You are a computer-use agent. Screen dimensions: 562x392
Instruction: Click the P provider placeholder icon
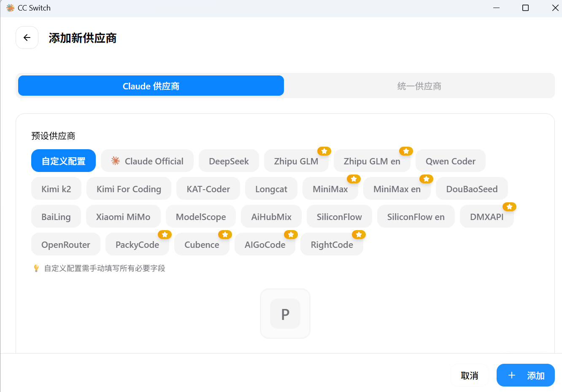click(x=285, y=314)
